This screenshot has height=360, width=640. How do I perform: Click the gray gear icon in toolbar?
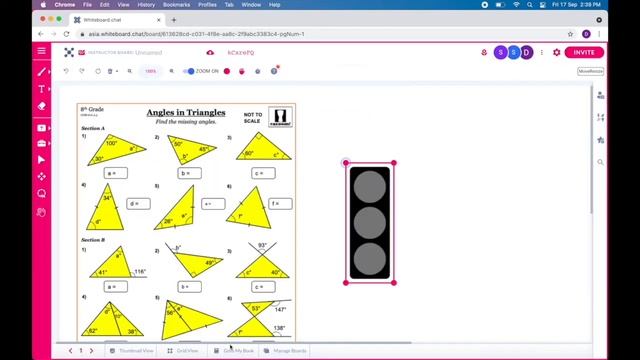[258, 71]
